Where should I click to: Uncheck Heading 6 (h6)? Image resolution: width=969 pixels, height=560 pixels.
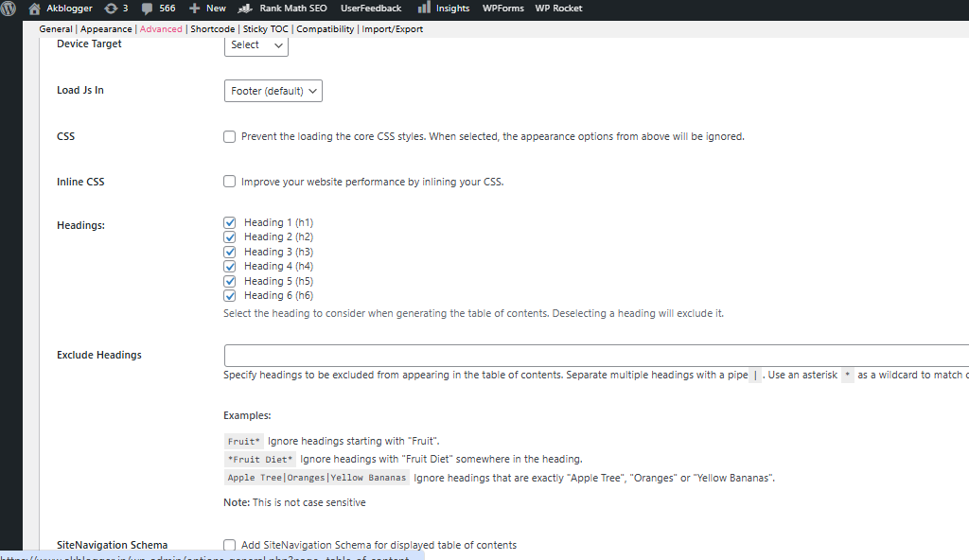(x=230, y=296)
